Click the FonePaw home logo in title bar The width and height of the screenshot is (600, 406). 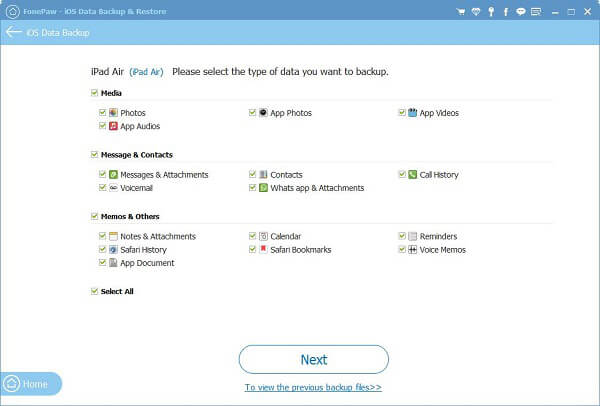point(12,11)
